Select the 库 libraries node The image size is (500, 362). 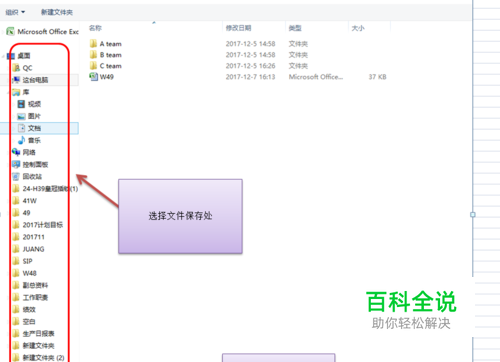21,92
